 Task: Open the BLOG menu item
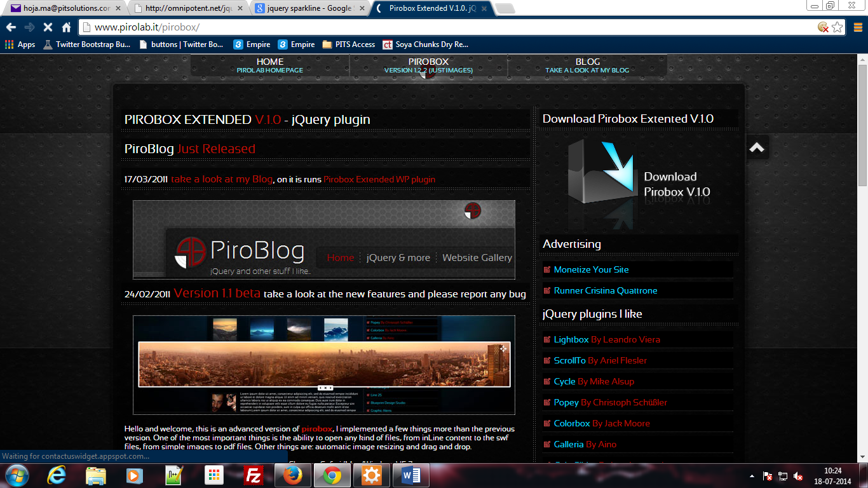(587, 65)
